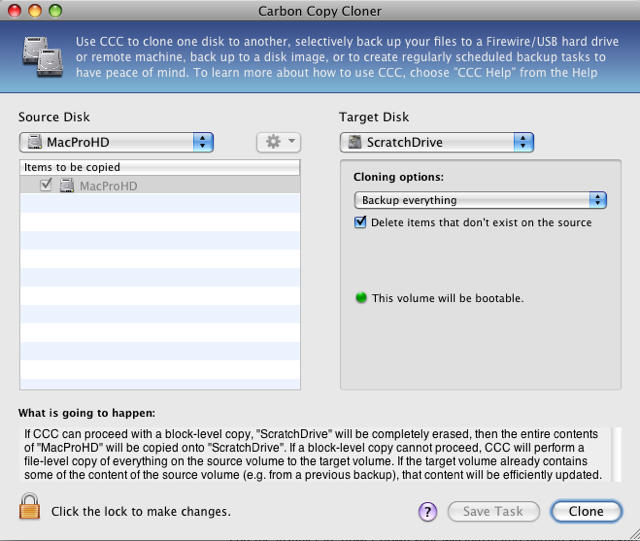Click the 'What is going to happen:' heading
This screenshot has width=640, height=541.
[x=87, y=413]
